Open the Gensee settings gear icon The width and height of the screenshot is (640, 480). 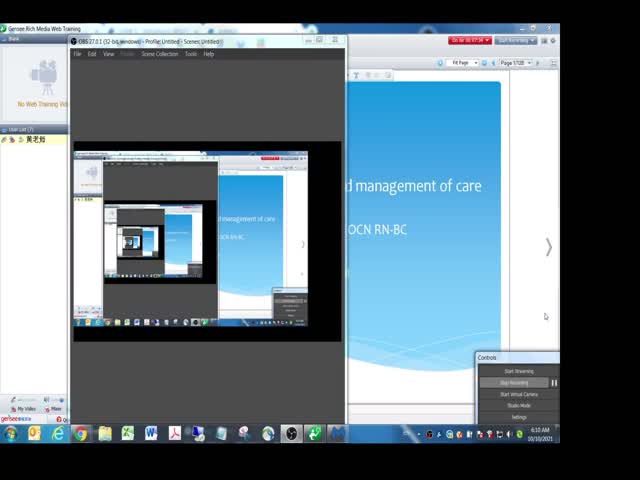click(x=553, y=41)
